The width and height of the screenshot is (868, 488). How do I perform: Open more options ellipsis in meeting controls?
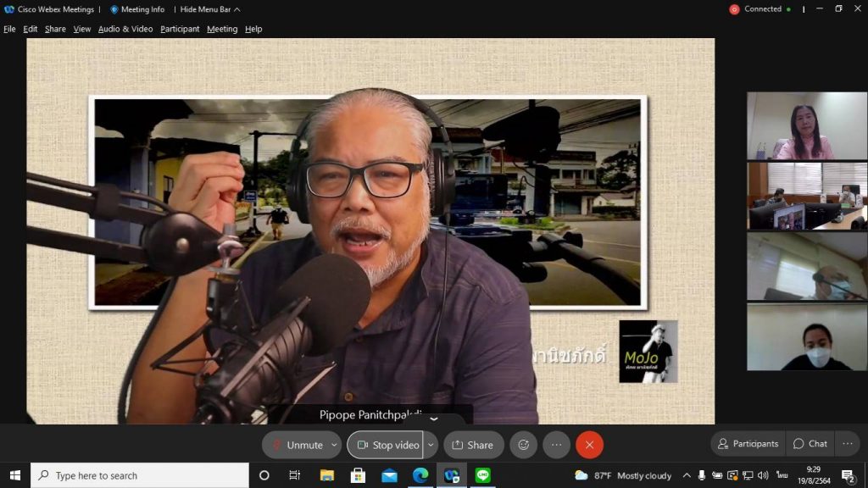click(557, 445)
